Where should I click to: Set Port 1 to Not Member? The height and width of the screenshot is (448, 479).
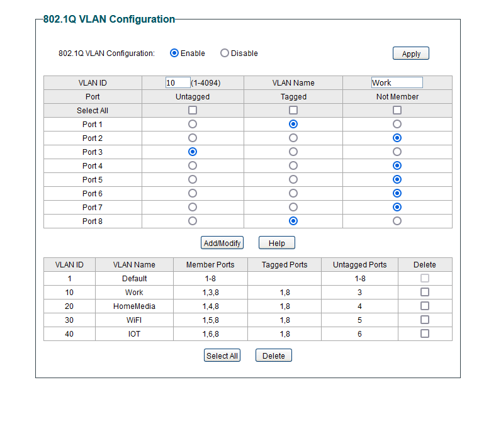(x=397, y=124)
